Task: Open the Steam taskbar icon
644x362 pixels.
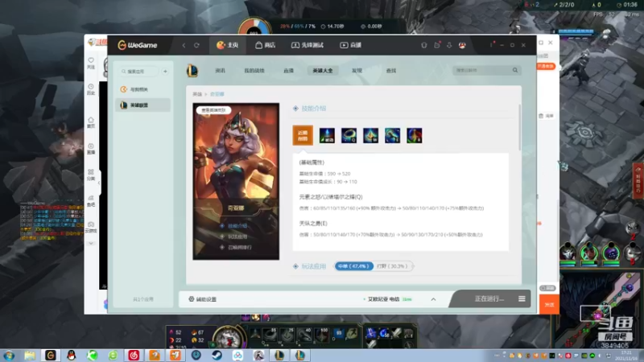Action: (x=217, y=356)
